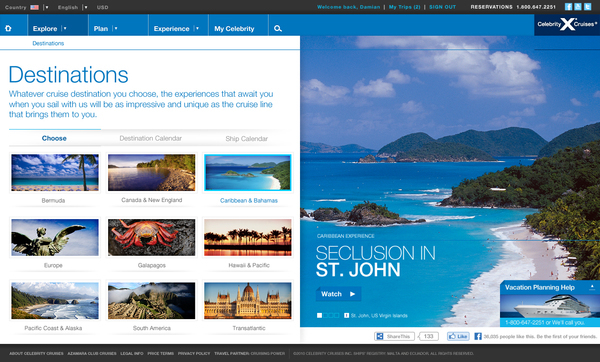This screenshot has width=600, height=362.
Task: Select Pacific Coast & Alaska thumbnail
Action: tap(55, 301)
